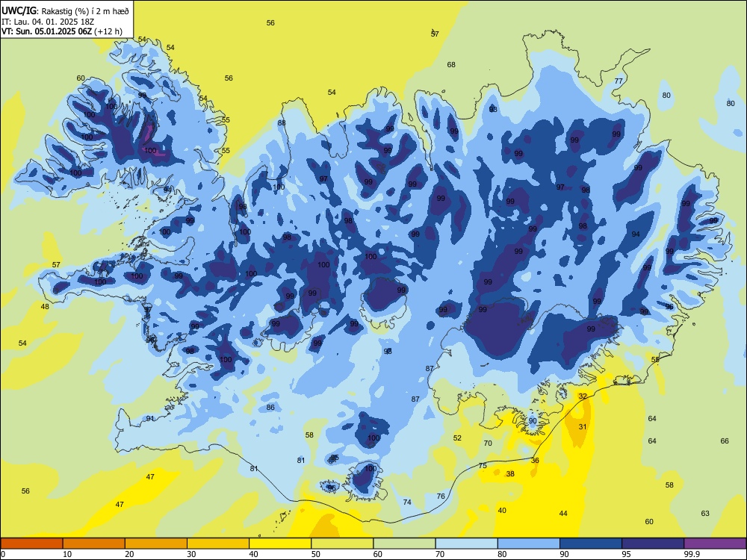Select the 10–20 orange legend swatch
Screen dimensions: 747x560
[94, 544]
